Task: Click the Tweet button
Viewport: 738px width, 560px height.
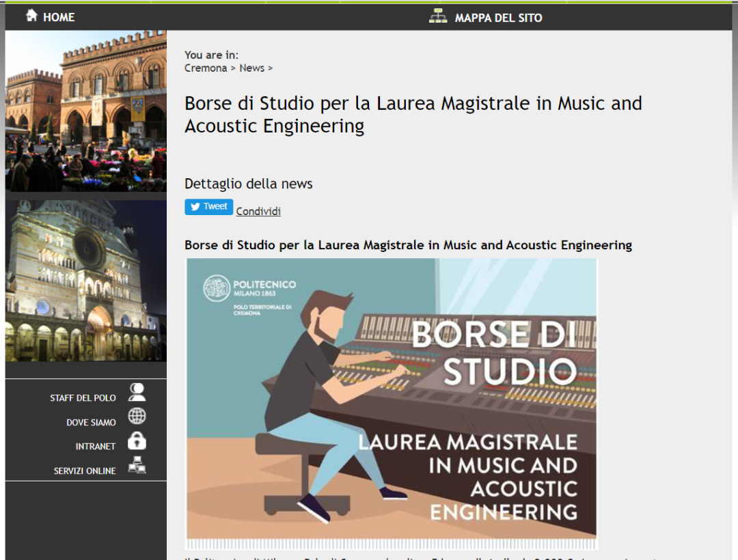Action: tap(208, 207)
